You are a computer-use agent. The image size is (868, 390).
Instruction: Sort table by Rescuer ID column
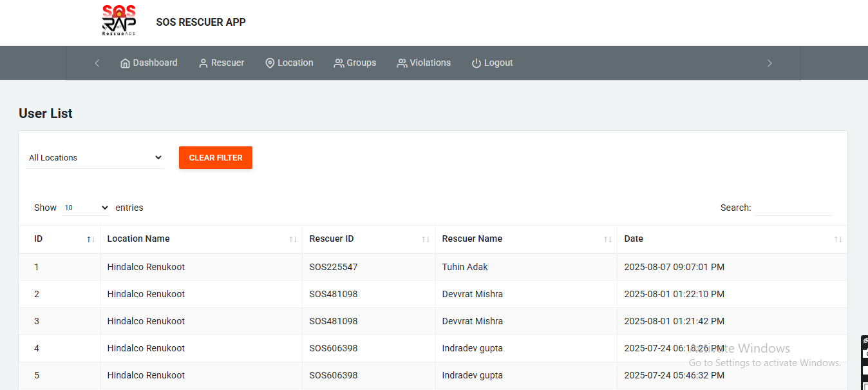[x=368, y=239]
